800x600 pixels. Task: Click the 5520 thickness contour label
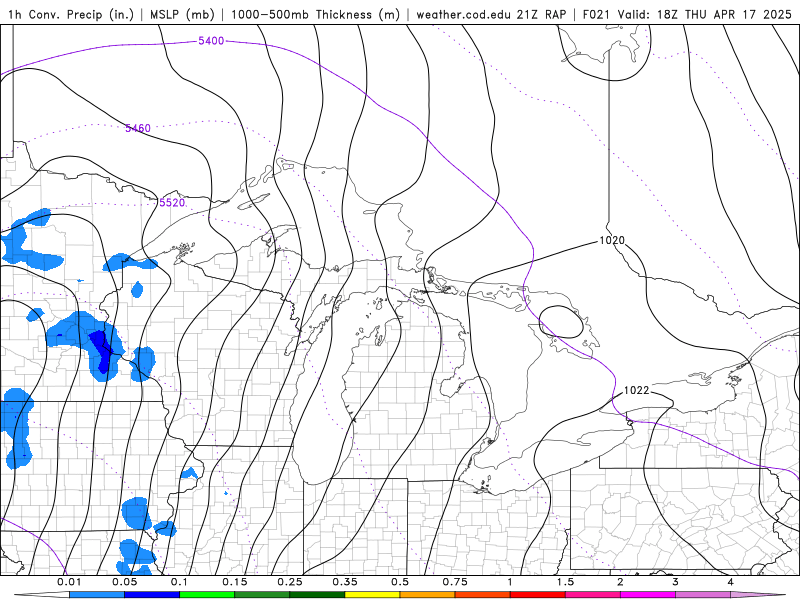(x=172, y=203)
